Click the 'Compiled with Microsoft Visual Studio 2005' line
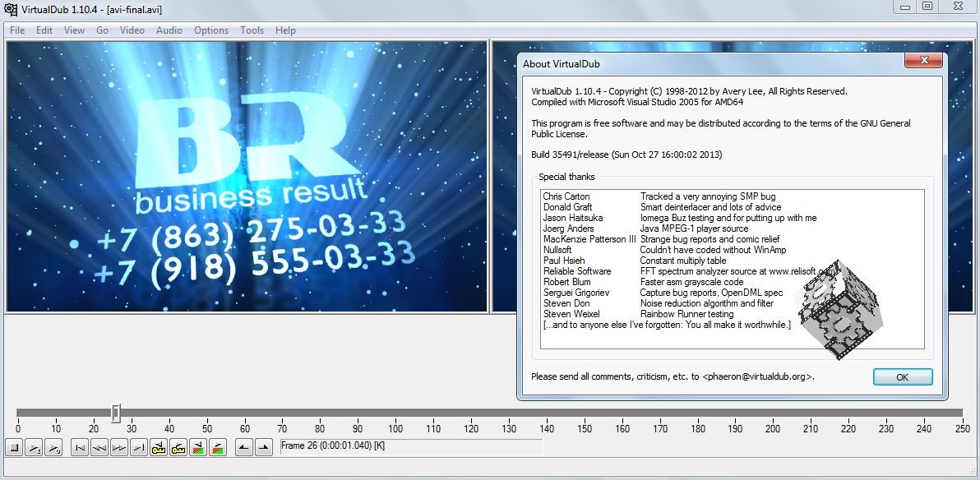The width and height of the screenshot is (980, 480). coord(637,102)
